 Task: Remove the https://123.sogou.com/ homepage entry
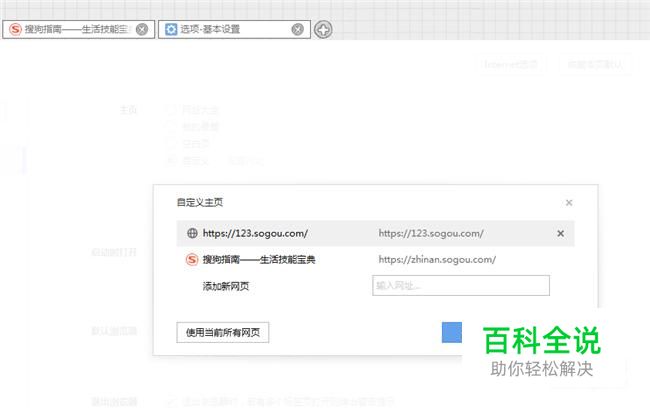(x=560, y=234)
